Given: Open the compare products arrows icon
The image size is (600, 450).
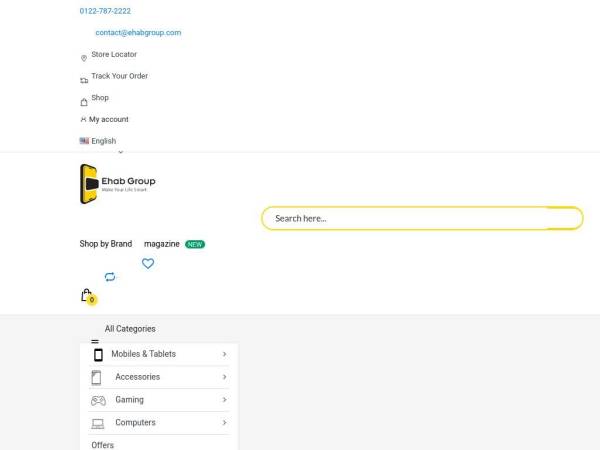Looking at the screenshot, I should [110, 277].
